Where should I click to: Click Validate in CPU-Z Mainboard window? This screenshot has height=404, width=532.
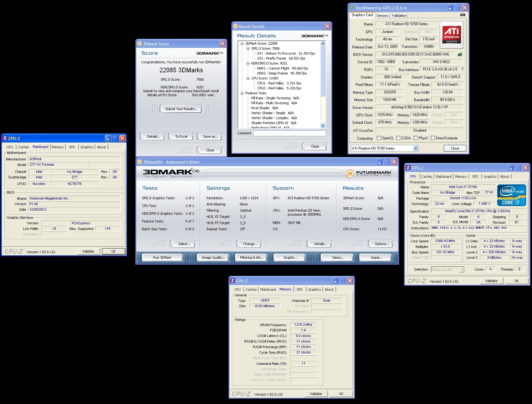pos(88,251)
